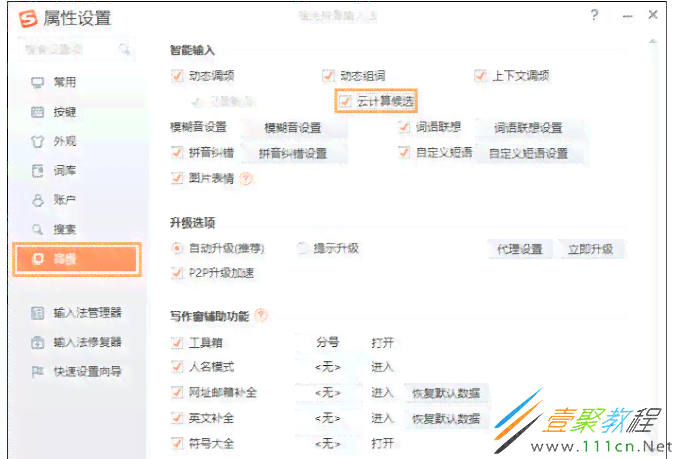Image resolution: width=677 pixels, height=459 pixels.
Task: Toggle 自定义短语 checkbox
Action: point(404,152)
